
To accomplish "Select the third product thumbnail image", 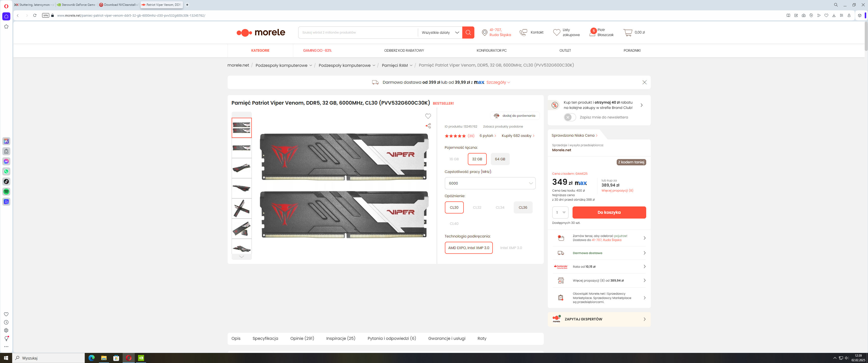I will 241,168.
